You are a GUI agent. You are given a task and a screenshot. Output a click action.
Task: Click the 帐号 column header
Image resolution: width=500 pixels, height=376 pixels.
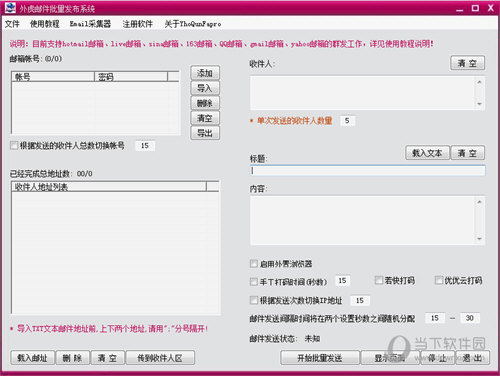[x=53, y=77]
